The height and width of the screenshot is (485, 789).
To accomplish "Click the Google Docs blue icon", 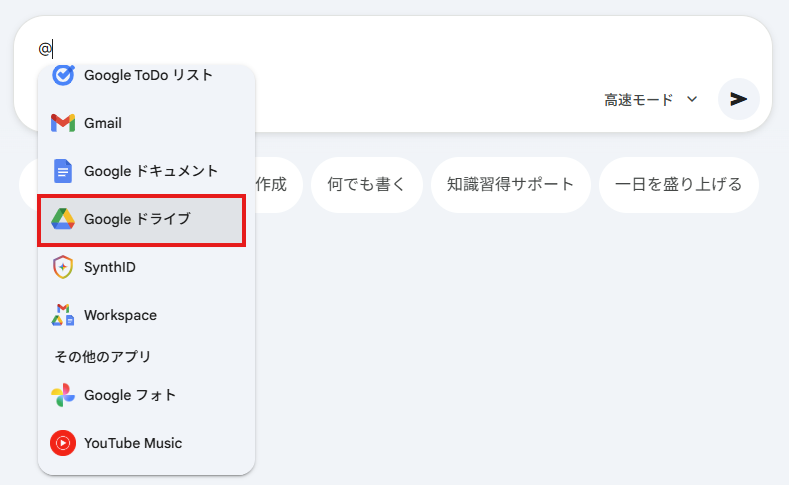I will 63,171.
